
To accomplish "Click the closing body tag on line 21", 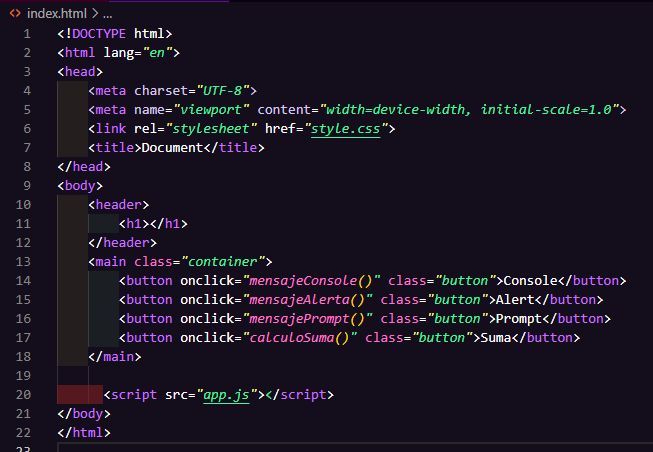I will click(84, 414).
